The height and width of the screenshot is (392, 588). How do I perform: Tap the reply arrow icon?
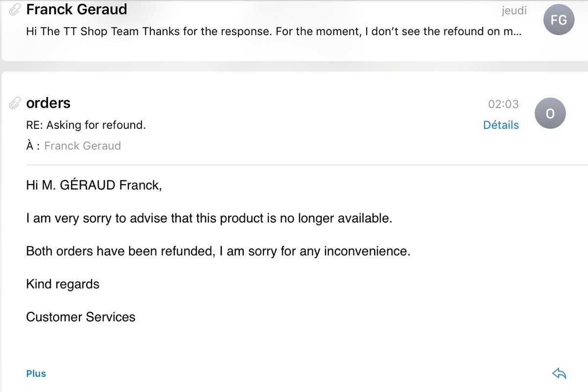point(559,374)
